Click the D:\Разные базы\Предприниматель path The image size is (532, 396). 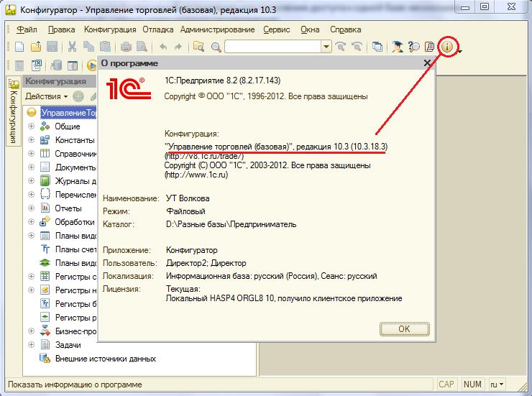[231, 224]
